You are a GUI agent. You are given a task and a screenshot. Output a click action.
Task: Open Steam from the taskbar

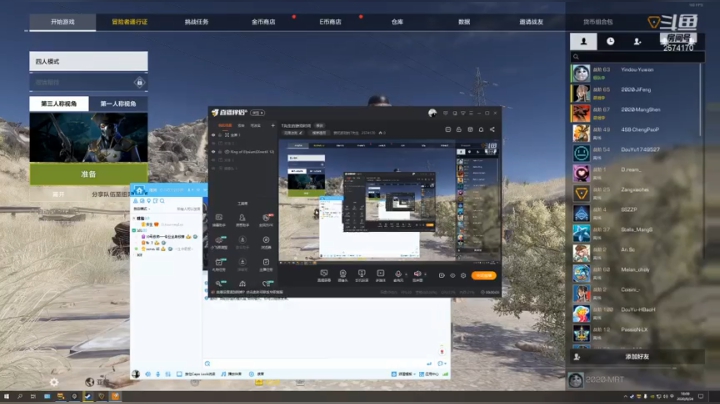pos(88,396)
